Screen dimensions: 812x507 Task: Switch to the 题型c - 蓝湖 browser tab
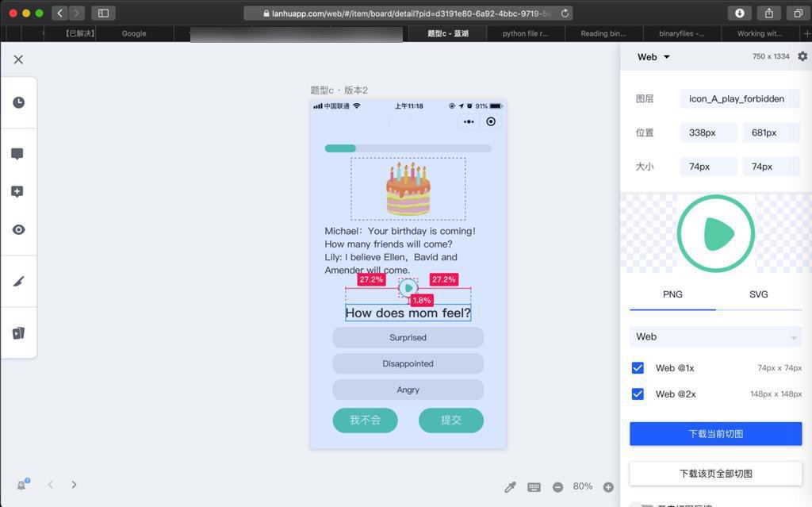[x=447, y=33]
